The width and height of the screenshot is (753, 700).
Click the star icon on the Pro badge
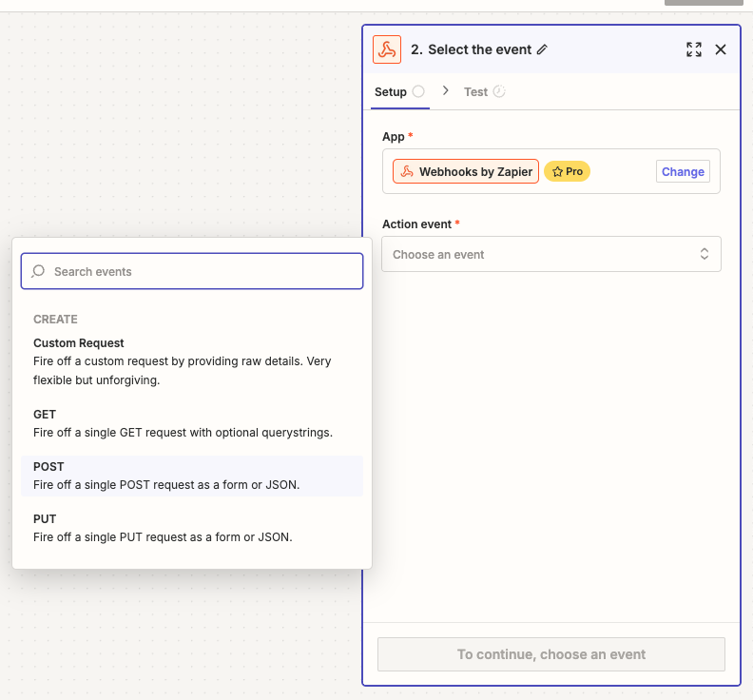click(557, 171)
